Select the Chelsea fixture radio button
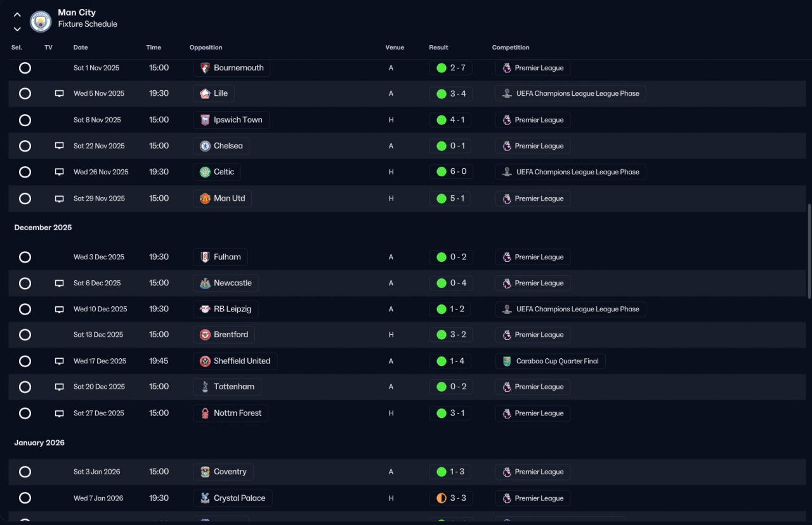This screenshot has height=525, width=812. pyautogui.click(x=25, y=146)
